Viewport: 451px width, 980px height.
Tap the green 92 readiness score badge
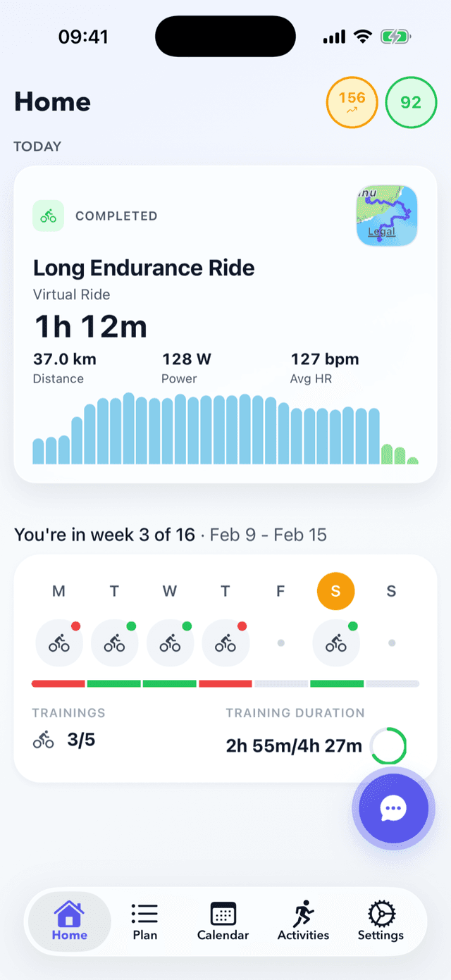click(x=411, y=102)
